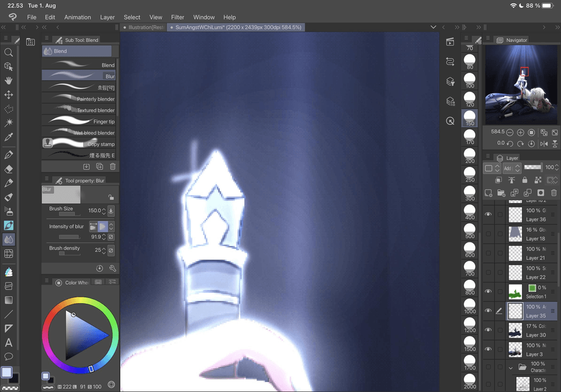
Task: Hide Layer 36 with eye icon
Action: pos(489,214)
